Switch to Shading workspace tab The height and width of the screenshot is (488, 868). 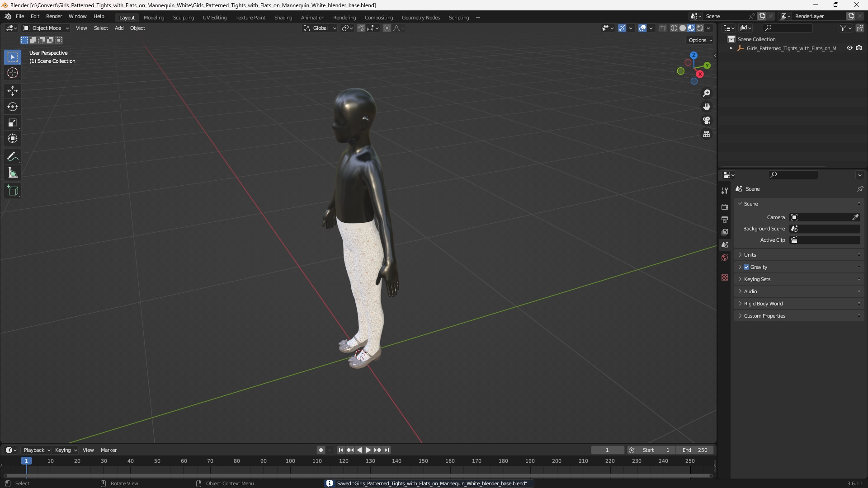pyautogui.click(x=283, y=18)
